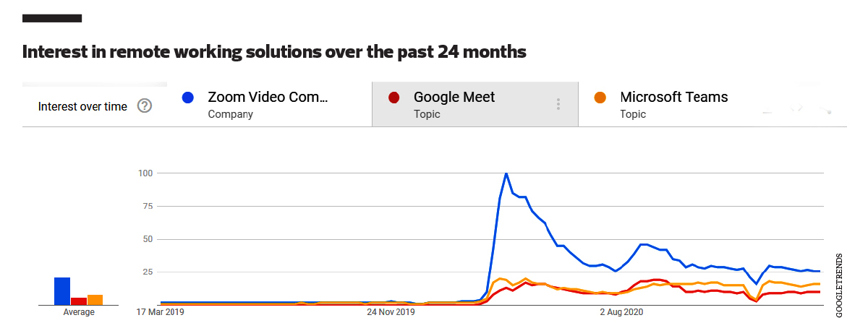This screenshot has width=868, height=336.
Task: Click the help question mark icon
Action: click(x=145, y=106)
